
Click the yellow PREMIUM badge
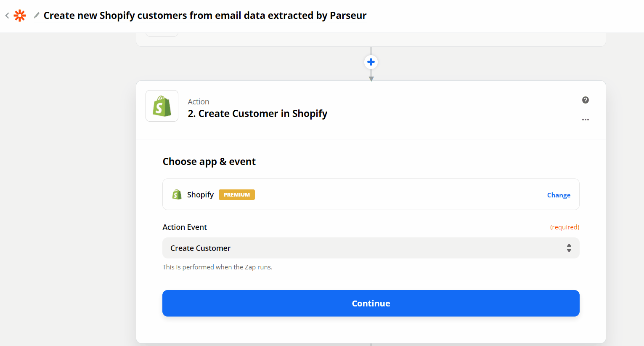tap(236, 195)
